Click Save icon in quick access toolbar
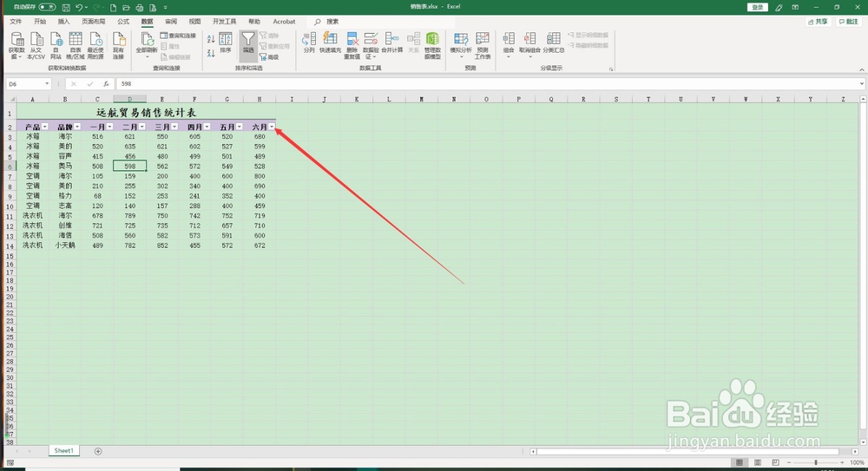868x471 pixels. pyautogui.click(x=66, y=7)
